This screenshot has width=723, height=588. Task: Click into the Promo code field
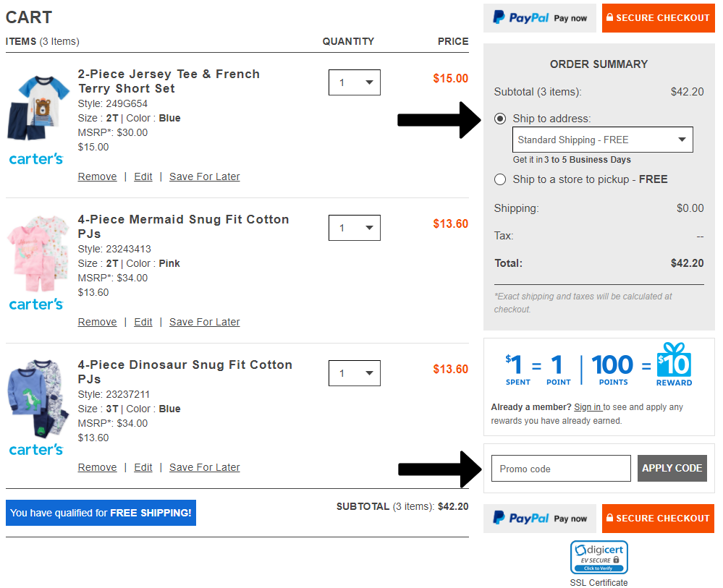[x=561, y=469]
